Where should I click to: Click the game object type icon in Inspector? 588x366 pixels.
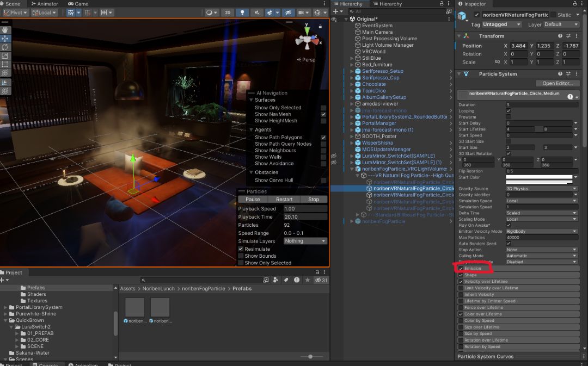[462, 16]
